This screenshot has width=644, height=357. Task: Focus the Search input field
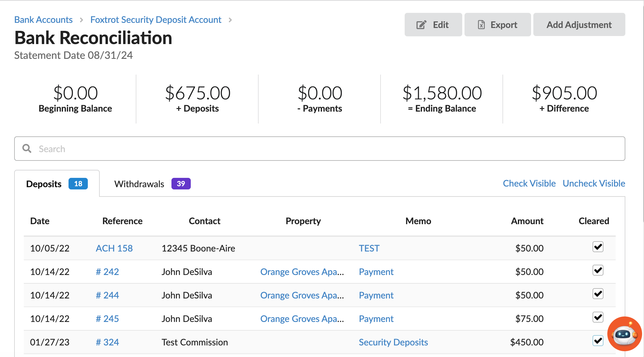click(x=320, y=149)
